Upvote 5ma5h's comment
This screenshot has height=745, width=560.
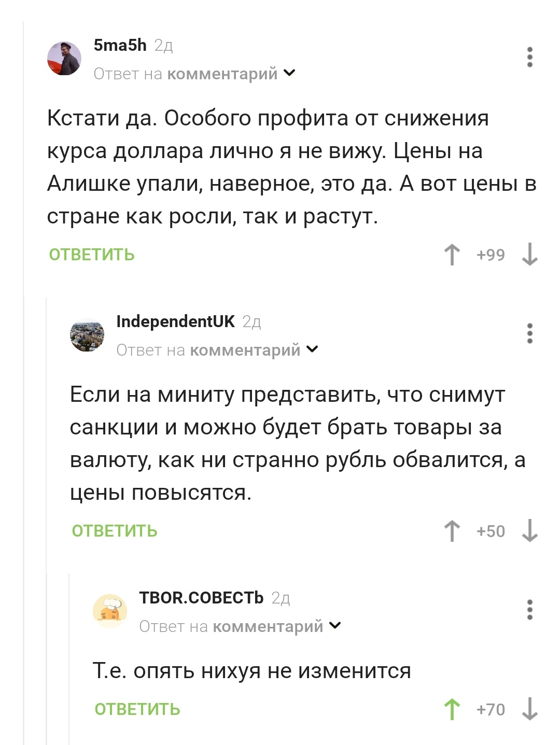452,255
